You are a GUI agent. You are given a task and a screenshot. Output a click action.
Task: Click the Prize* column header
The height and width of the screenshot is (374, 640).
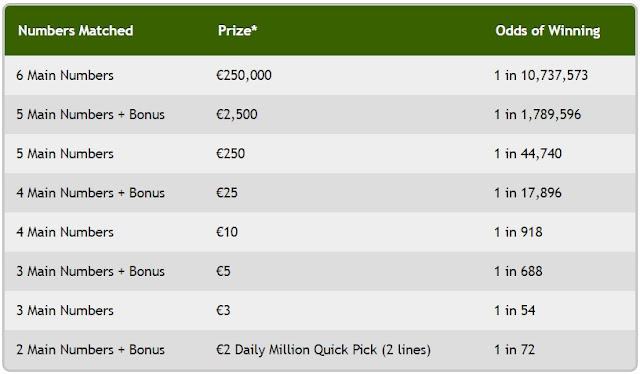(237, 31)
